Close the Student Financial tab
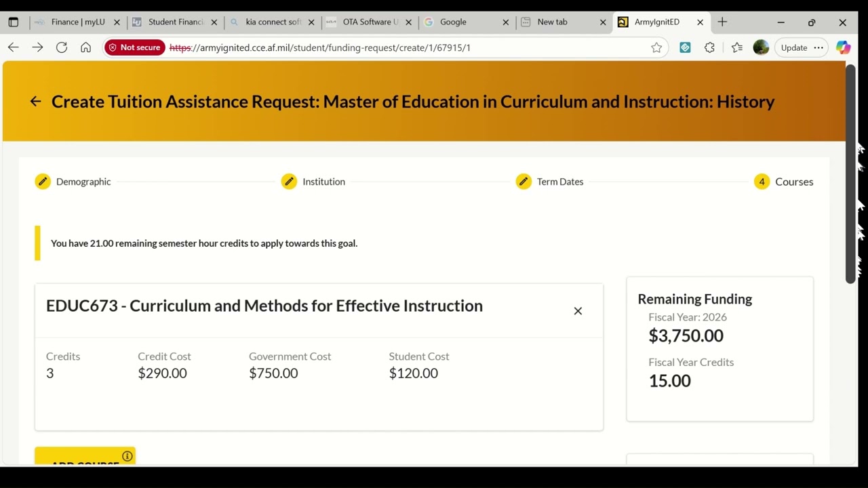 [214, 22]
